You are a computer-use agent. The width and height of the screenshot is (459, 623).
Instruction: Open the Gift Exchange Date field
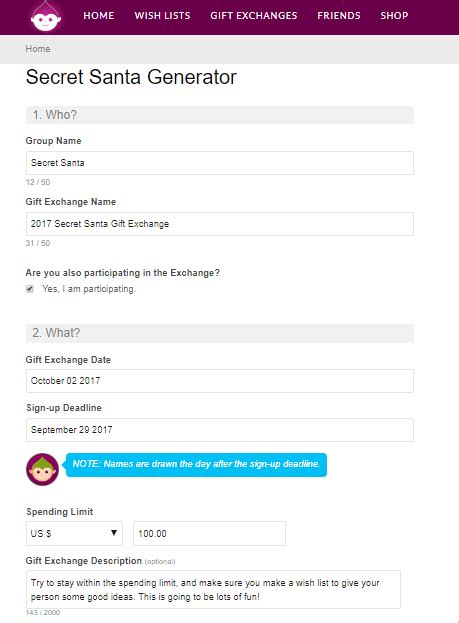(220, 381)
